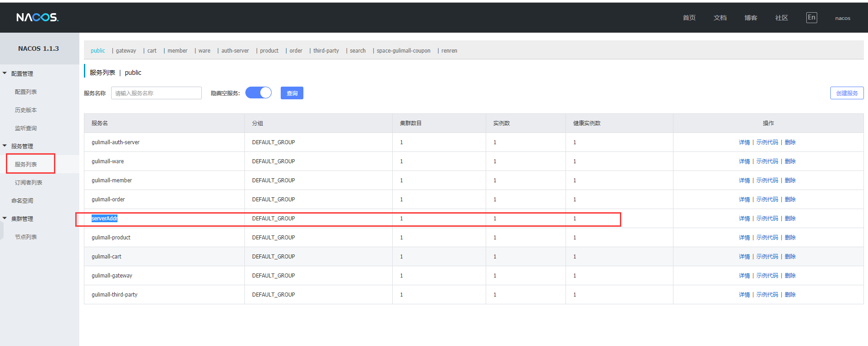Open 博客 in the top navigation
Image resolution: width=868 pixels, height=346 pixels.
click(x=751, y=18)
